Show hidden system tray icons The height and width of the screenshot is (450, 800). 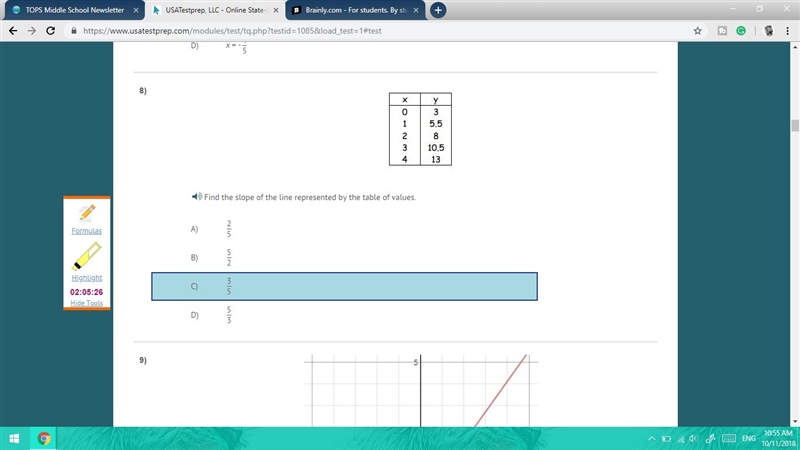tap(652, 438)
